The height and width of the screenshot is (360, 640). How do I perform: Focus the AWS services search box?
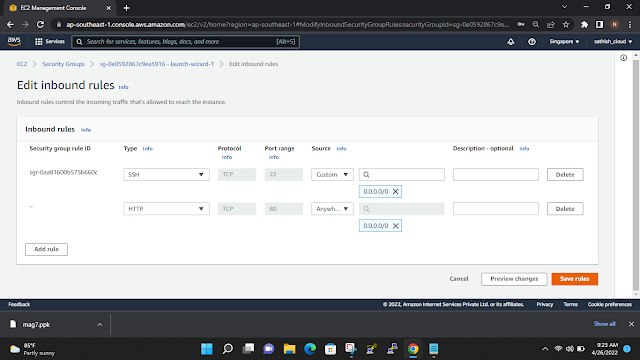point(186,42)
